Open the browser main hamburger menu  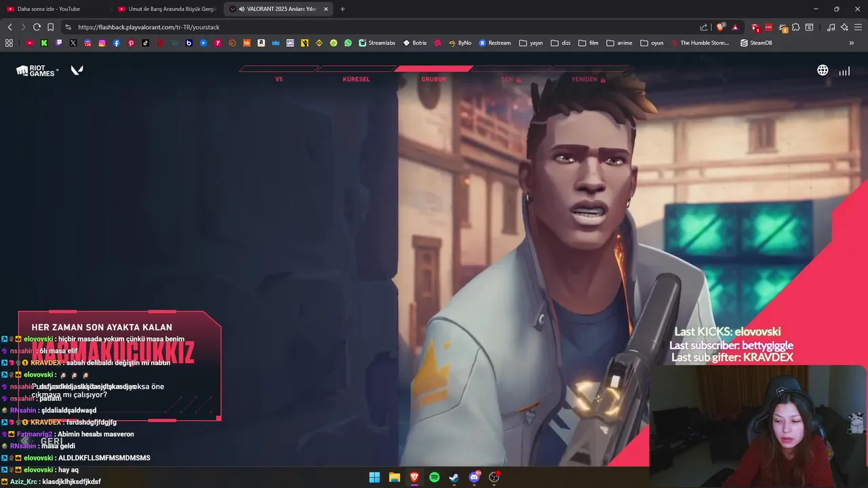point(858,27)
